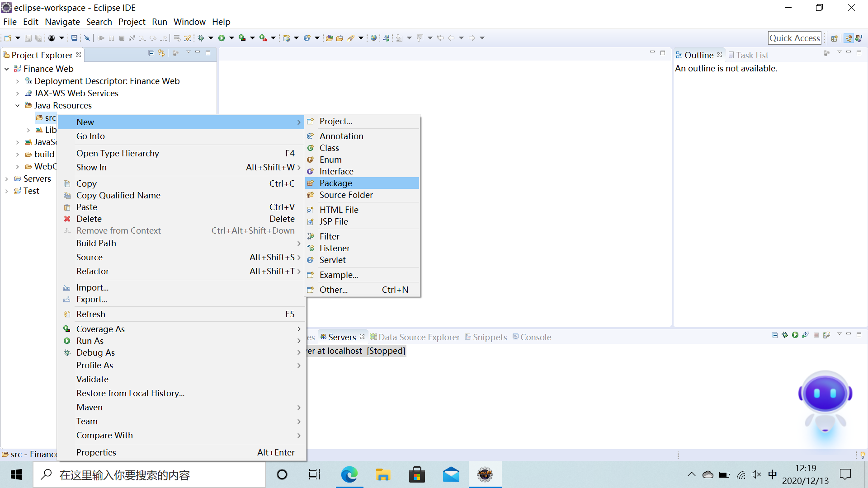
Task: Click the Quick Access search field
Action: tap(795, 38)
